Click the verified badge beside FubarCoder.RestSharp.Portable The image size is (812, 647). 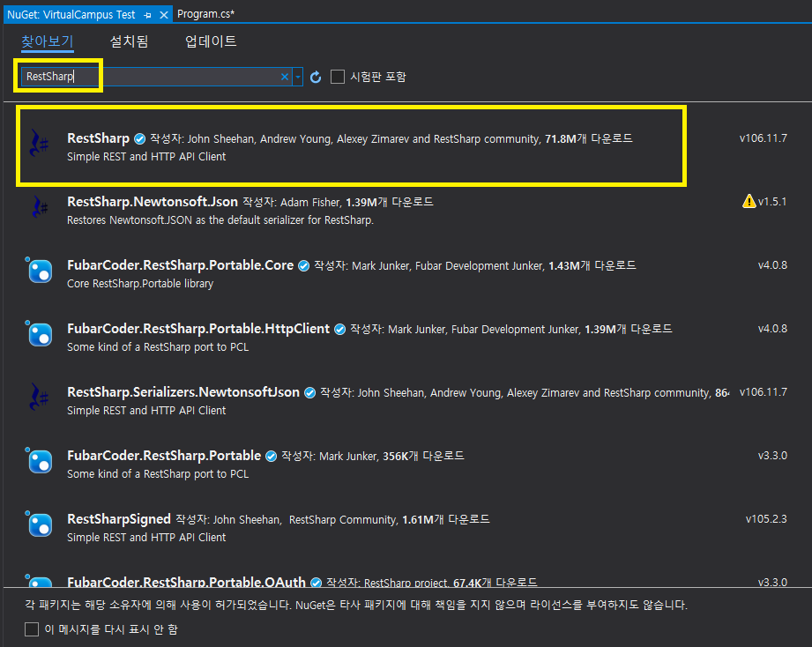271,456
